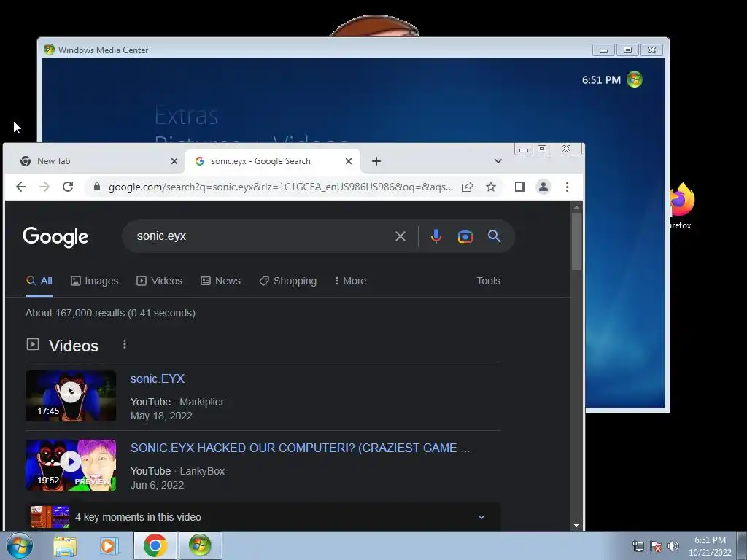Open Chrome's three-dot menu
This screenshot has height=560, width=747.
pos(567,187)
